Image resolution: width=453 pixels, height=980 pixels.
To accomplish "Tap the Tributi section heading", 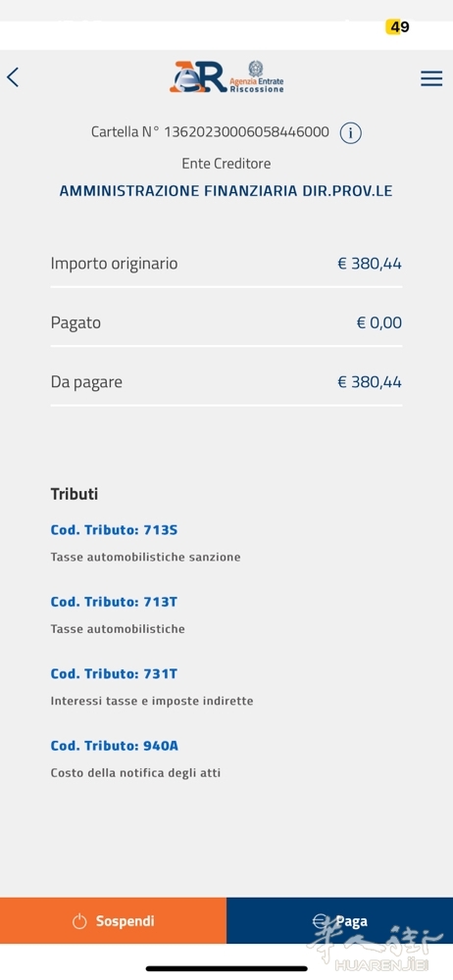I will 75,494.
